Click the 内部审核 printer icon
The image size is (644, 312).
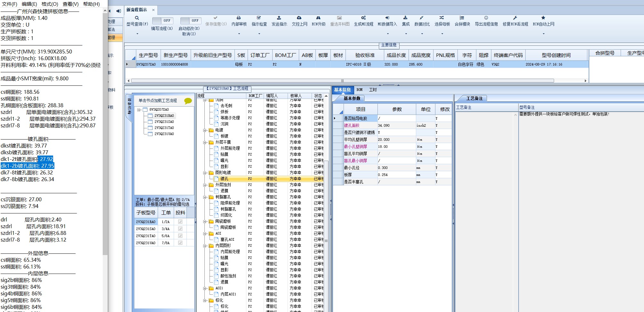coord(239,18)
